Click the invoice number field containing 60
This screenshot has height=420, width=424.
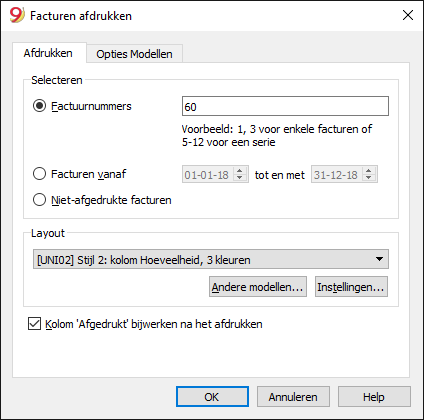(285, 106)
